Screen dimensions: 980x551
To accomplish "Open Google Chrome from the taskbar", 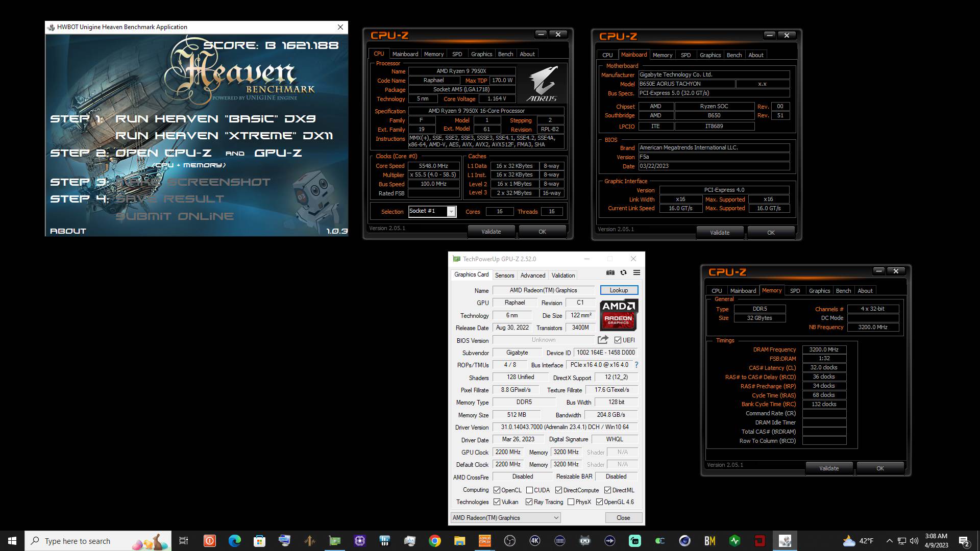I will pyautogui.click(x=435, y=541).
